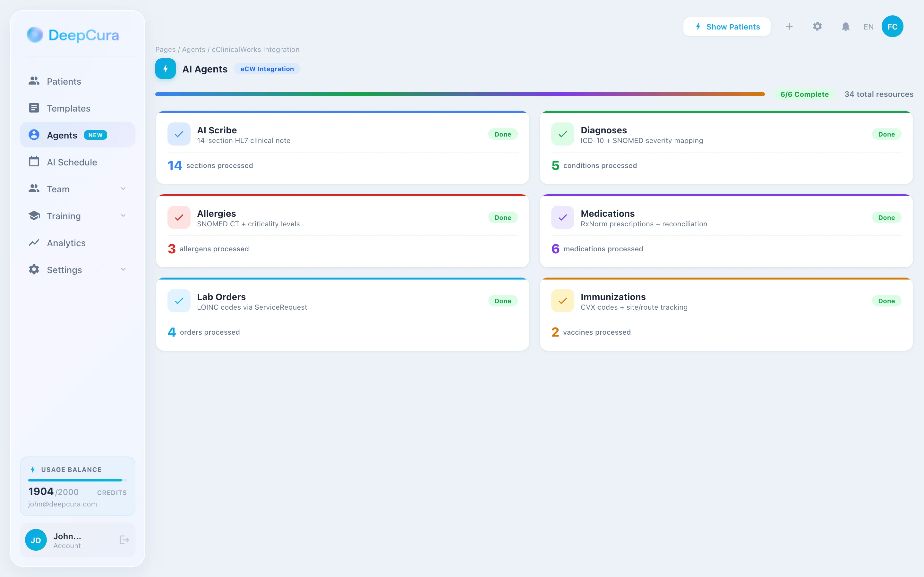
Task: Click the FC user avatar
Action: click(x=892, y=26)
